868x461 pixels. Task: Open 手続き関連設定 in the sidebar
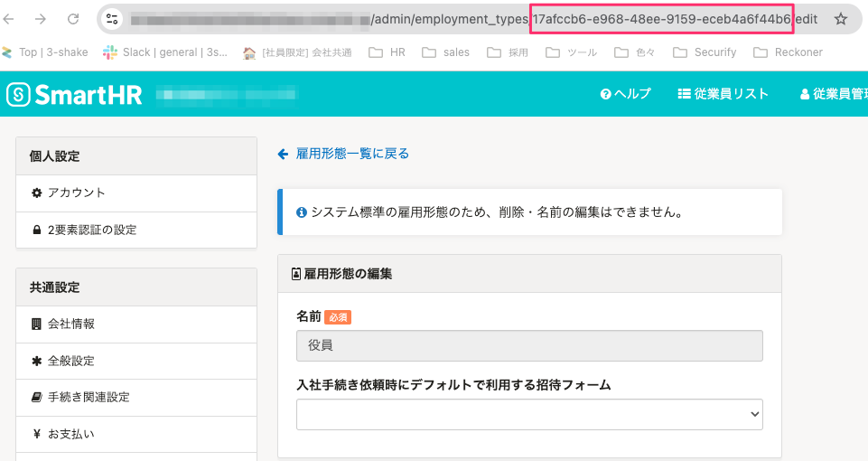[x=136, y=398]
